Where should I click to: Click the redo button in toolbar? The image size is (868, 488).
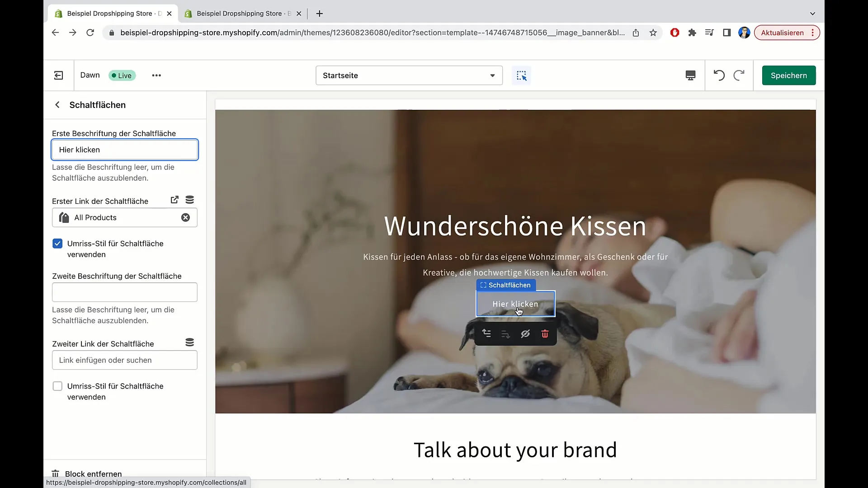(x=738, y=75)
